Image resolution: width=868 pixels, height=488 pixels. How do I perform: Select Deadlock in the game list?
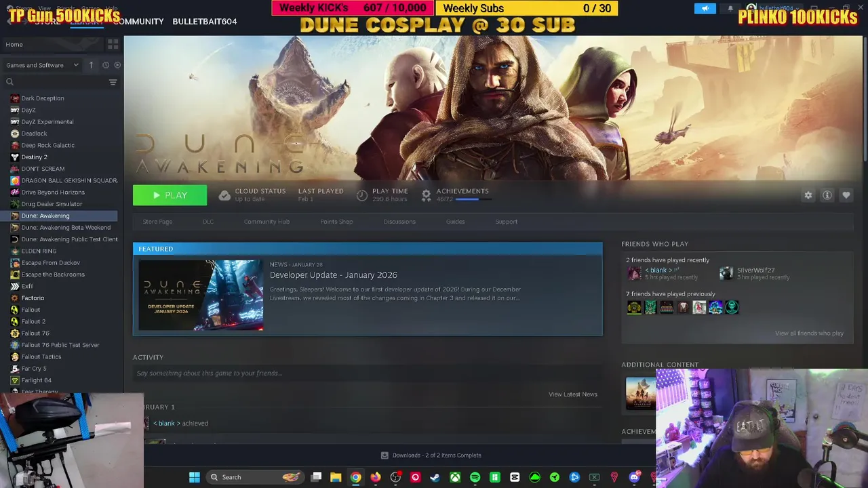pyautogui.click(x=34, y=134)
